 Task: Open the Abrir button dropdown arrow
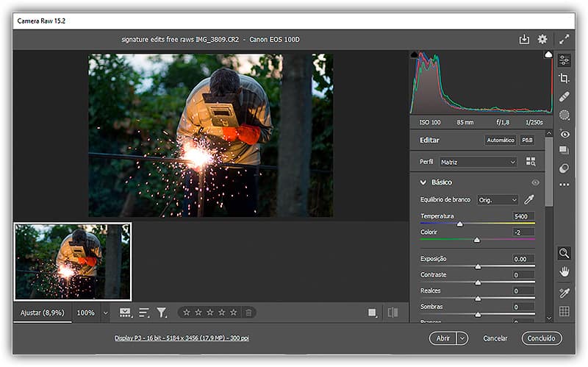[x=462, y=338]
